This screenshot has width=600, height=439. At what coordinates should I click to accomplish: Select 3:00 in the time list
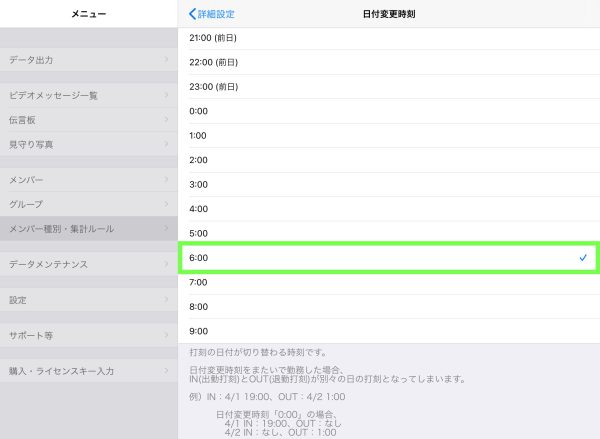point(388,184)
